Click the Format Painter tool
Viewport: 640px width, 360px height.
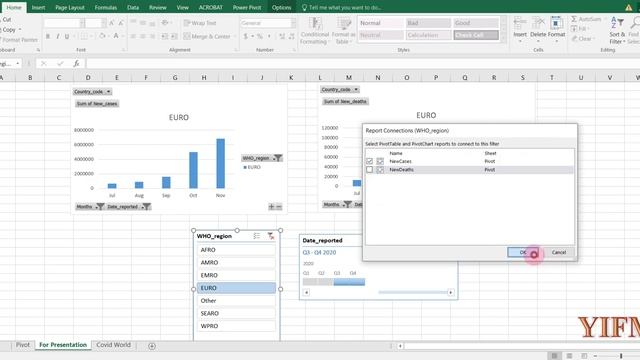coord(19,40)
